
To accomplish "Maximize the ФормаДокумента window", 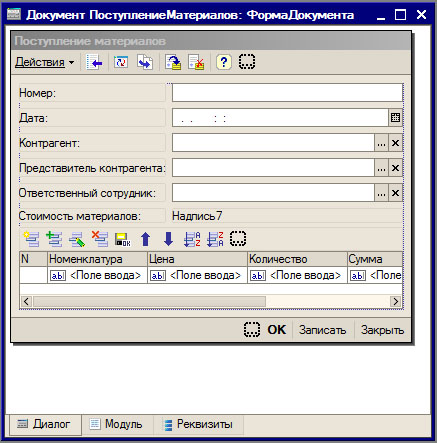I will click(401, 15).
